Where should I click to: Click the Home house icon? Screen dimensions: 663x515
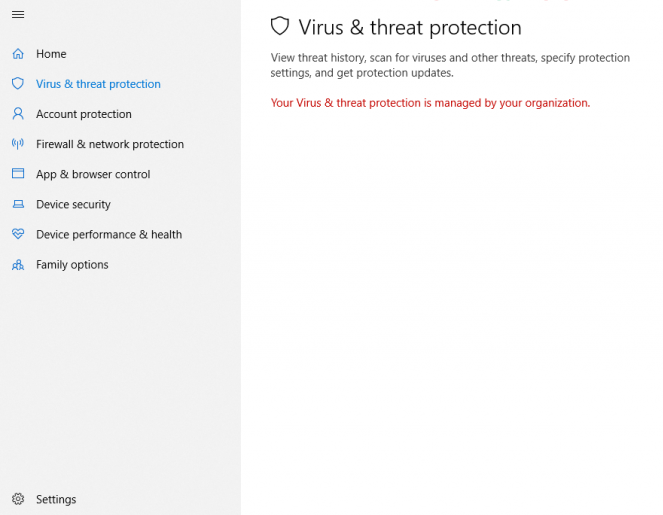tap(18, 54)
